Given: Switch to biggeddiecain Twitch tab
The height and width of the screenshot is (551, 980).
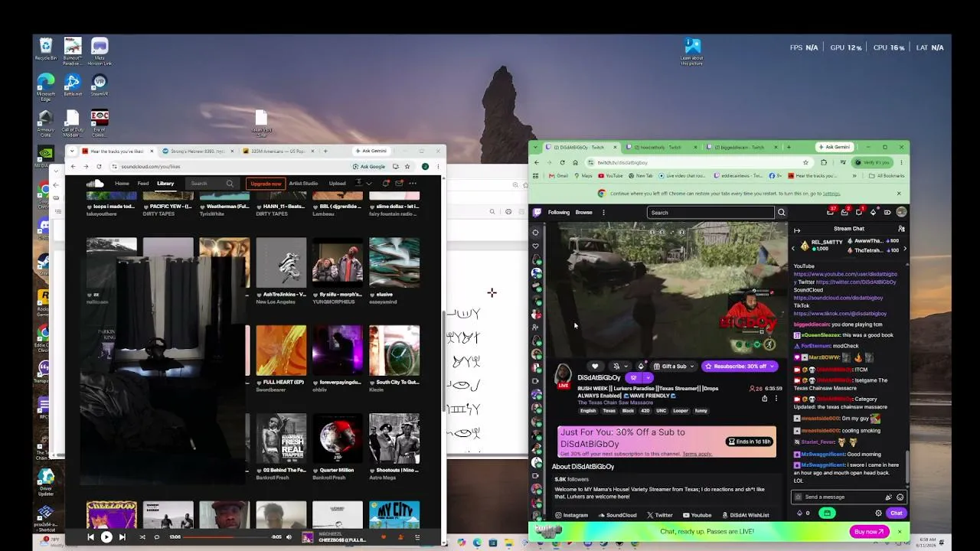Looking at the screenshot, I should coord(741,147).
